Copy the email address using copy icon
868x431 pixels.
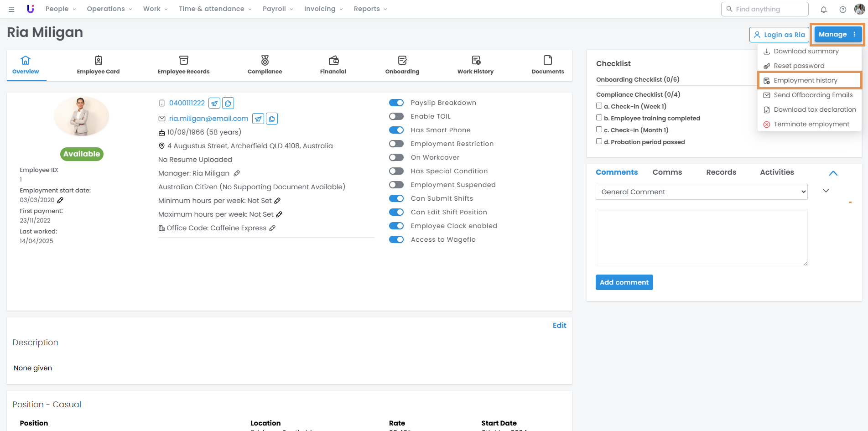coord(272,119)
